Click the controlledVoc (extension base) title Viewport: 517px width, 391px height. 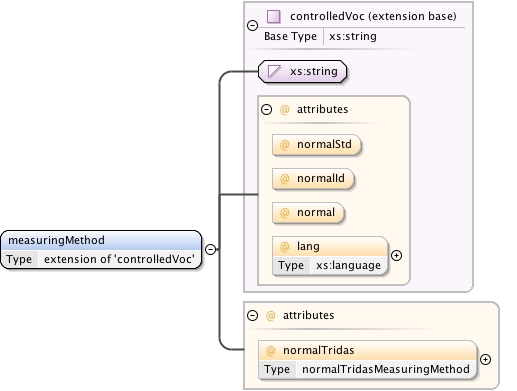coord(373,16)
